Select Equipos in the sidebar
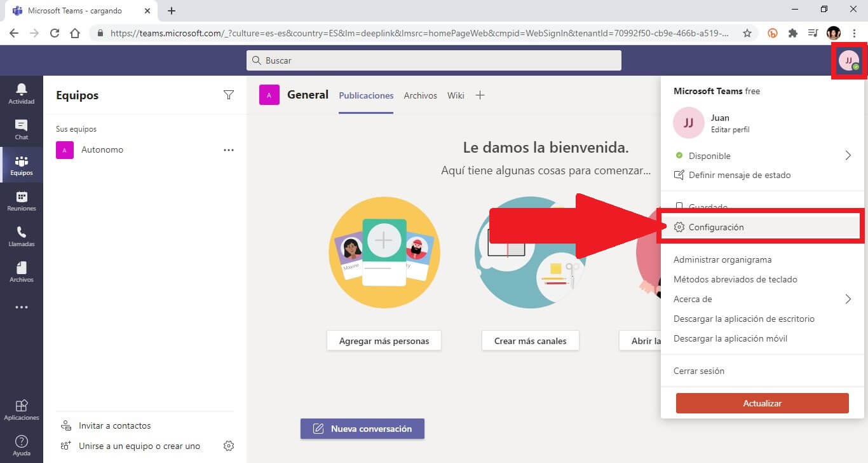The height and width of the screenshot is (463, 868). pyautogui.click(x=22, y=165)
